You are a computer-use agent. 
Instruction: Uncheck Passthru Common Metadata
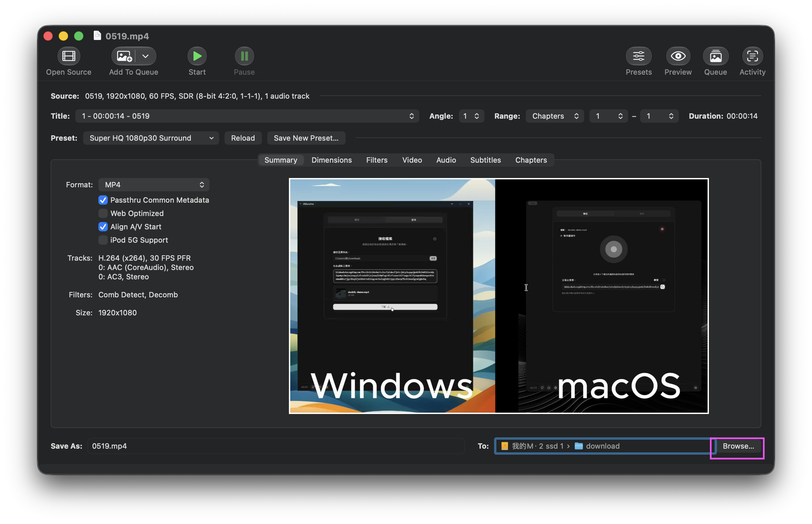point(103,200)
